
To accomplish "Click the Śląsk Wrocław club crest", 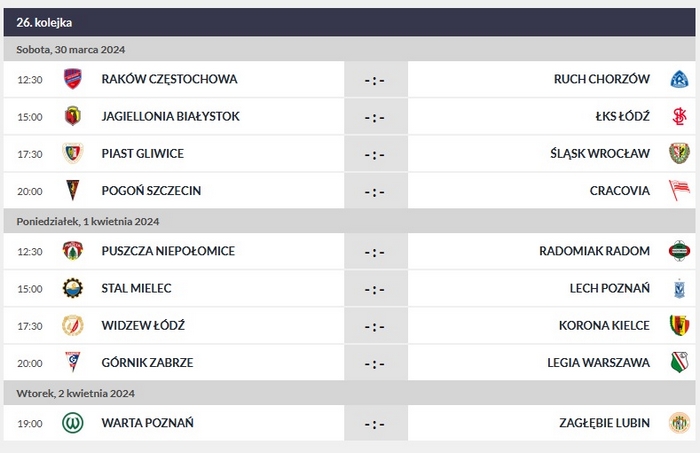I will pyautogui.click(x=679, y=153).
